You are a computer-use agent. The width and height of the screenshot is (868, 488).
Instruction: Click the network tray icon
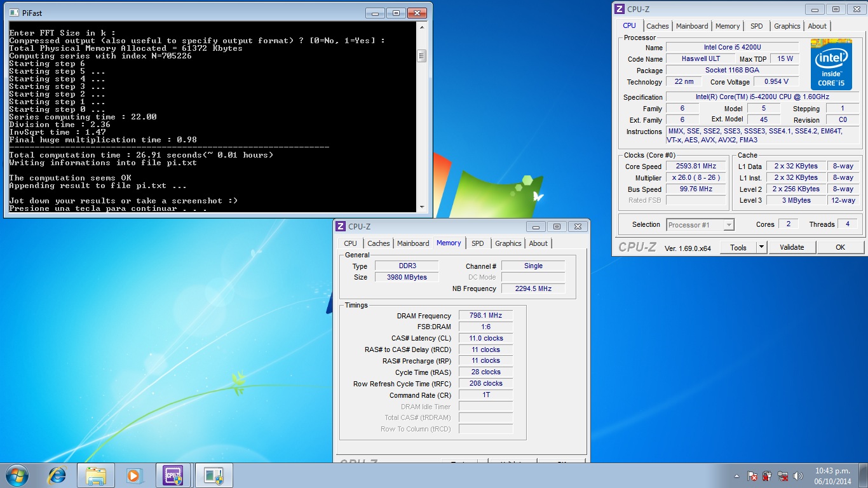pos(783,476)
